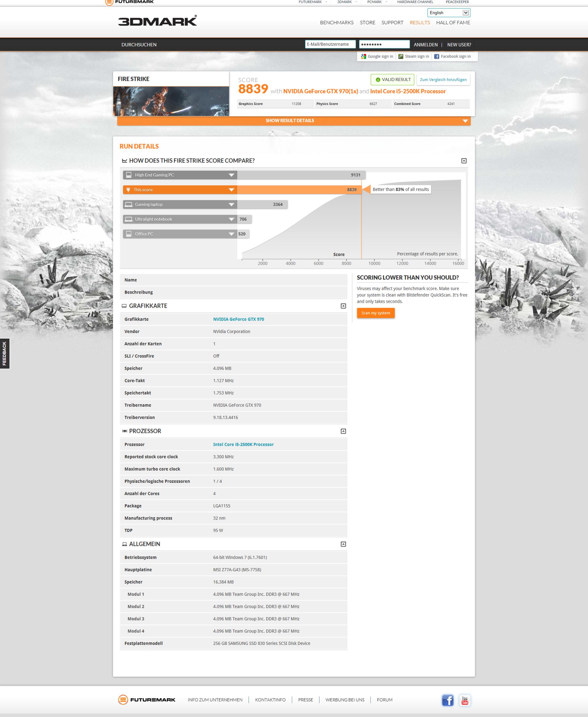Screen dimensions: 588x717
Task: Expand the Futuremark top menu arrow
Action: 326,2
